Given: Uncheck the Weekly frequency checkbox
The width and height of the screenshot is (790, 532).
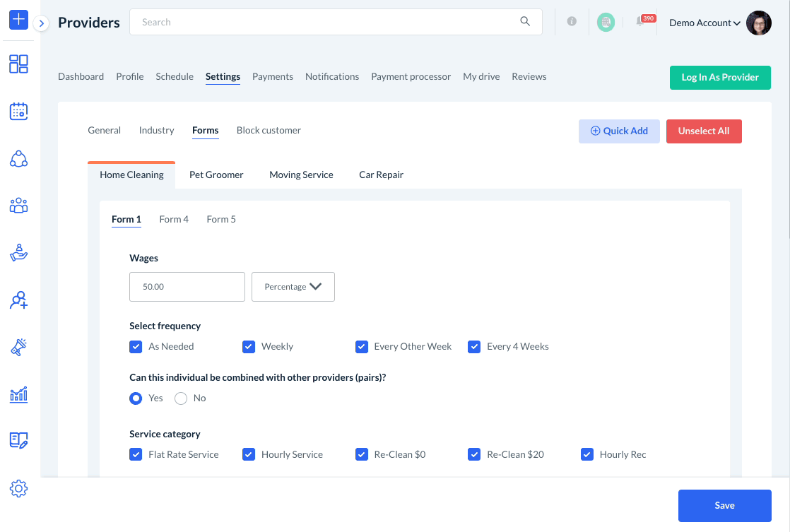Looking at the screenshot, I should [x=249, y=347].
